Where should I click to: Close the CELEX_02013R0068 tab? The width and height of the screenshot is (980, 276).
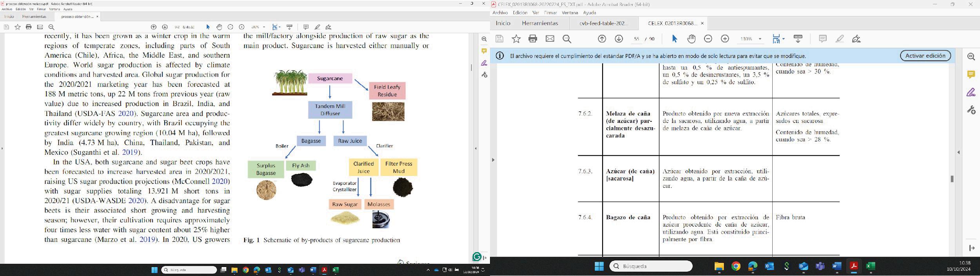[702, 23]
